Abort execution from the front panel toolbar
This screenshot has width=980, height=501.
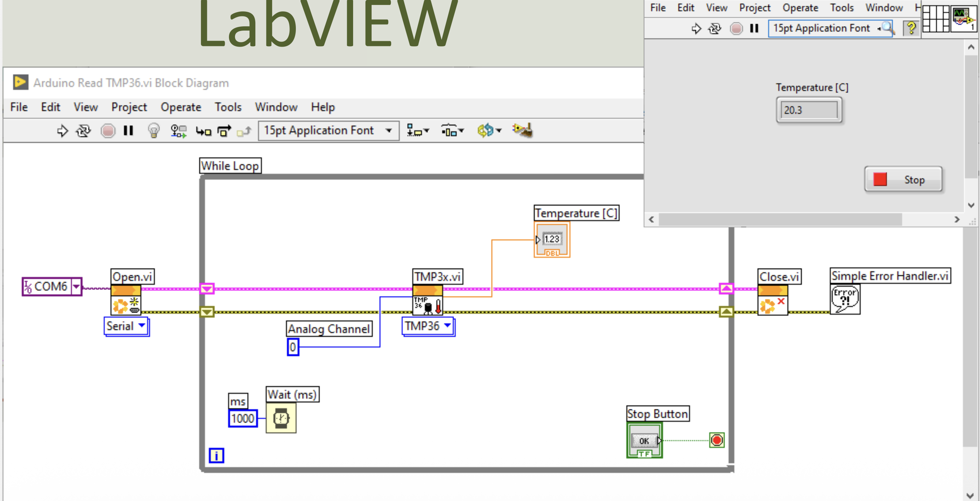pos(736,28)
